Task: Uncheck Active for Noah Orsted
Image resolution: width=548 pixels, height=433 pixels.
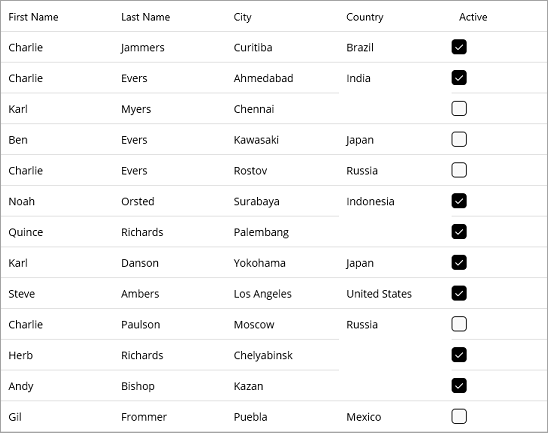Action: click(x=459, y=201)
